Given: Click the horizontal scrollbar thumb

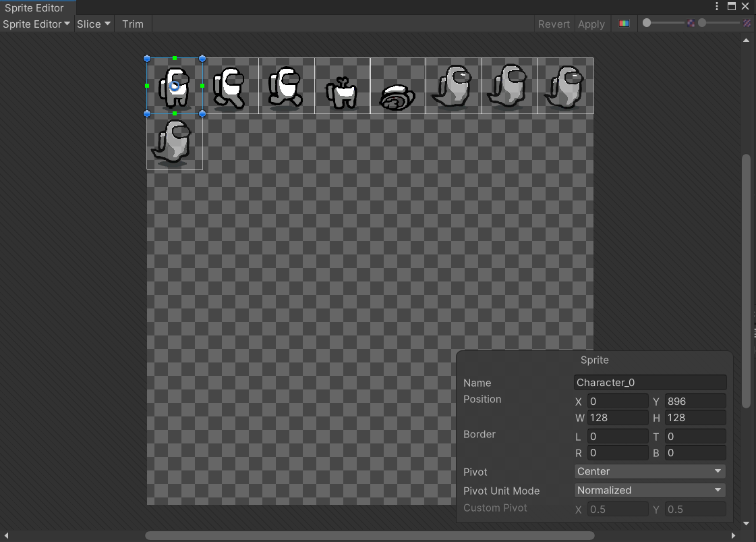Looking at the screenshot, I should tap(370, 536).
